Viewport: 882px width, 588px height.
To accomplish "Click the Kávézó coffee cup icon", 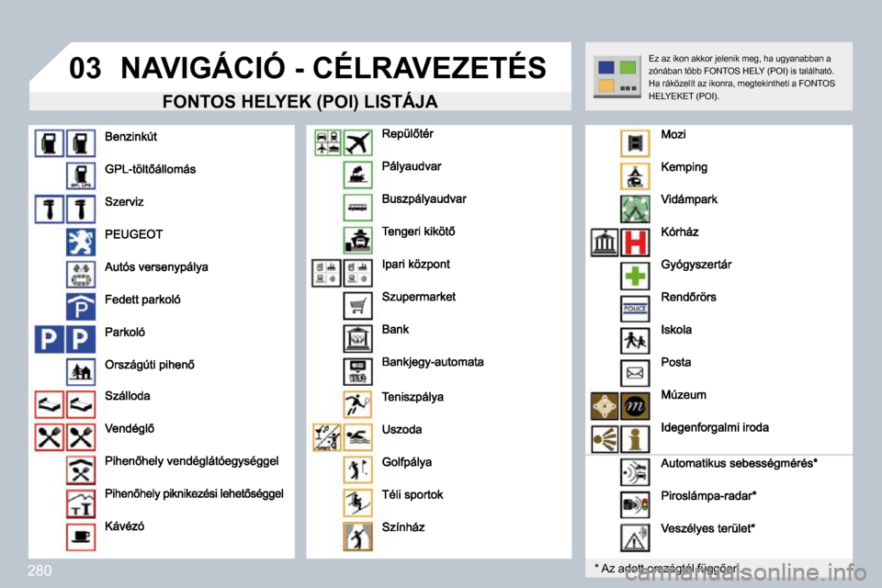I will coord(81,537).
